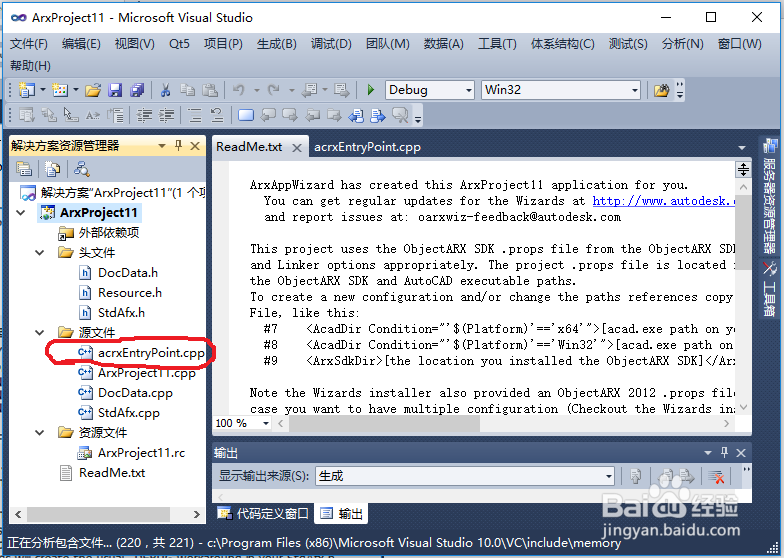This screenshot has width=784, height=558.
Task: Click the Cut scissors icon
Action: 166,90
